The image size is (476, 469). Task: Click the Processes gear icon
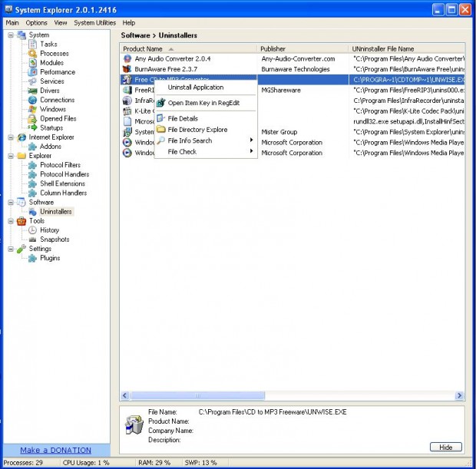tap(32, 54)
